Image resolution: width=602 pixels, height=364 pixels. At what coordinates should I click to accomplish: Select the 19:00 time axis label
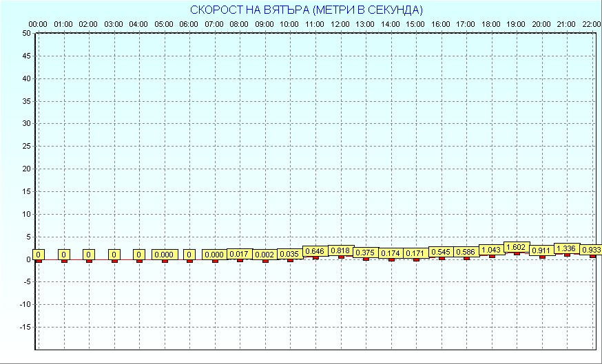click(516, 24)
